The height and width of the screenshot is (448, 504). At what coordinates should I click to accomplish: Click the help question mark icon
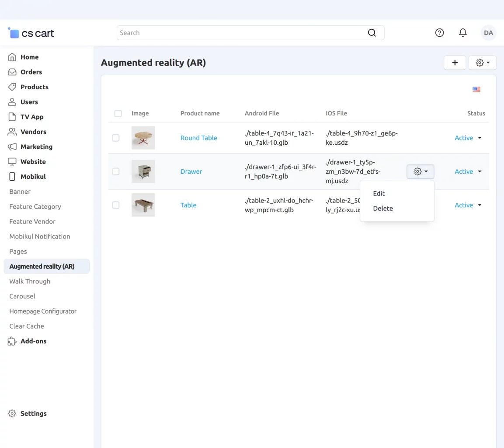point(439,33)
